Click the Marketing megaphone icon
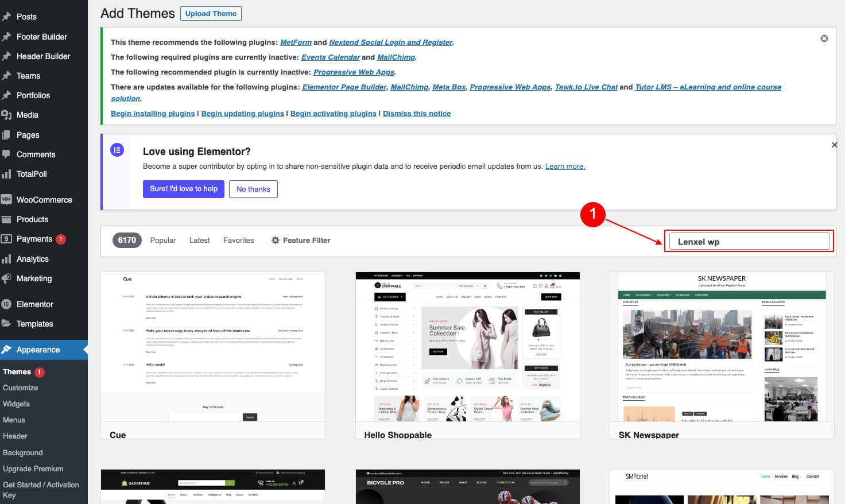This screenshot has height=504, width=845. tap(6, 278)
